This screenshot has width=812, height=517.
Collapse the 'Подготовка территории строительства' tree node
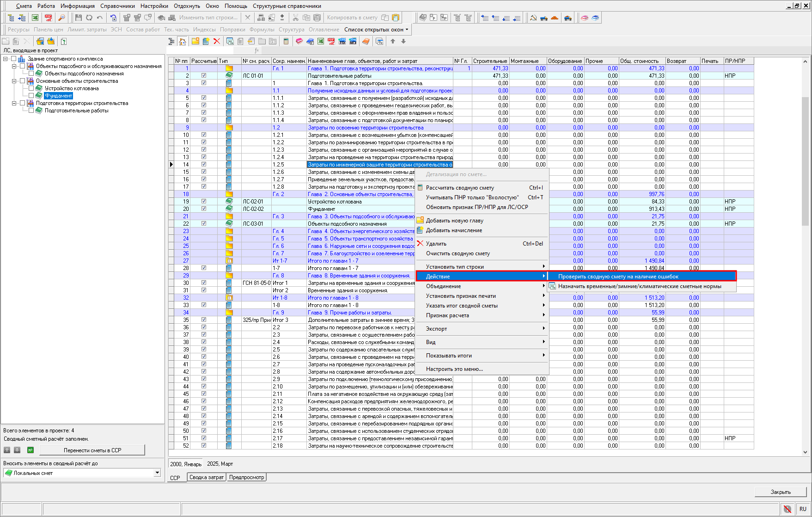(x=14, y=103)
